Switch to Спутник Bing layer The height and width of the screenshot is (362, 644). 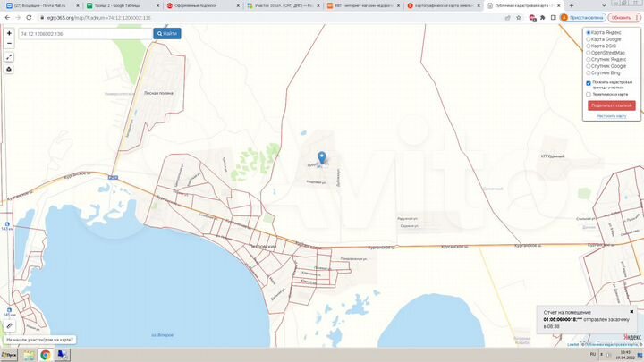589,72
